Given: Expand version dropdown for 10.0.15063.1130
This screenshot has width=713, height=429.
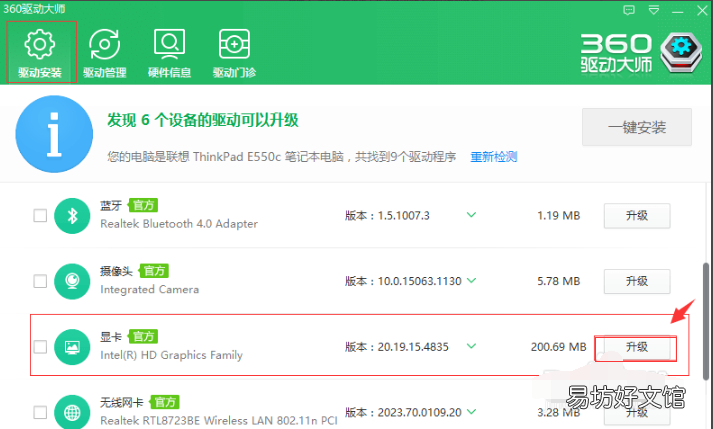Looking at the screenshot, I should coord(472,280).
